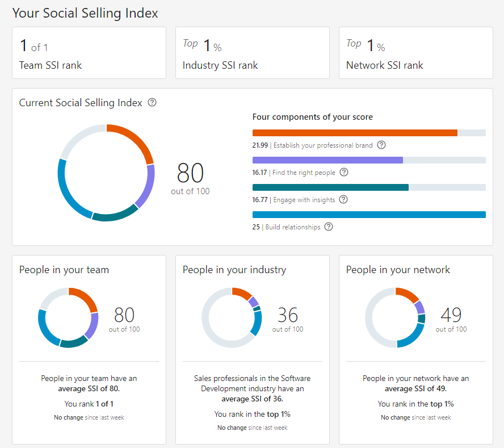View help for Establish your professional brand
Image resolution: width=504 pixels, height=448 pixels.
[381, 145]
